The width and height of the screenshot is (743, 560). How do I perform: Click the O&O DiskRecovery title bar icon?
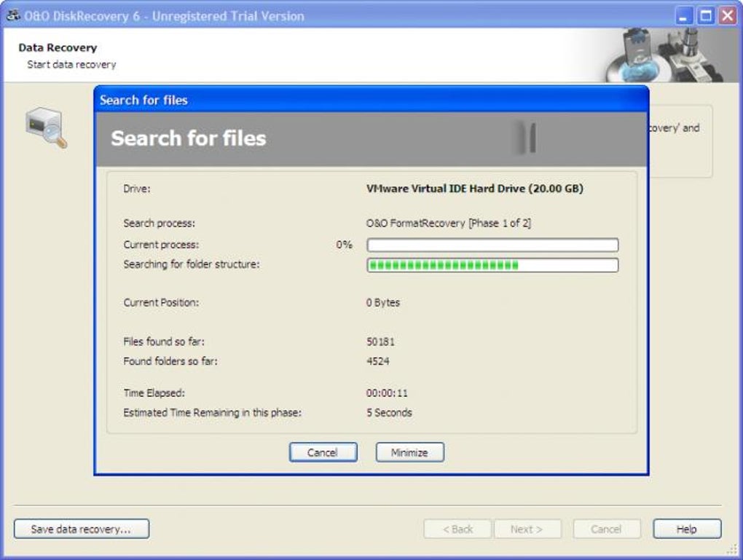pos(12,15)
